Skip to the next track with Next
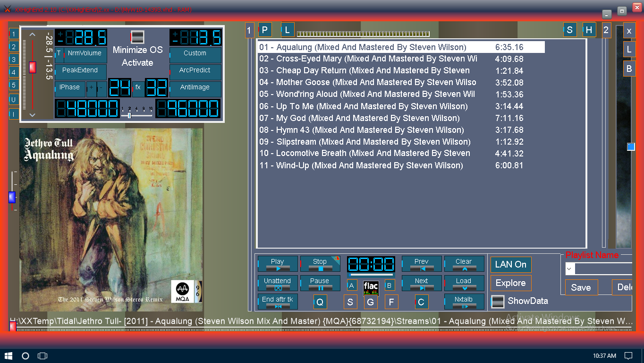This screenshot has height=363, width=644. (x=421, y=283)
